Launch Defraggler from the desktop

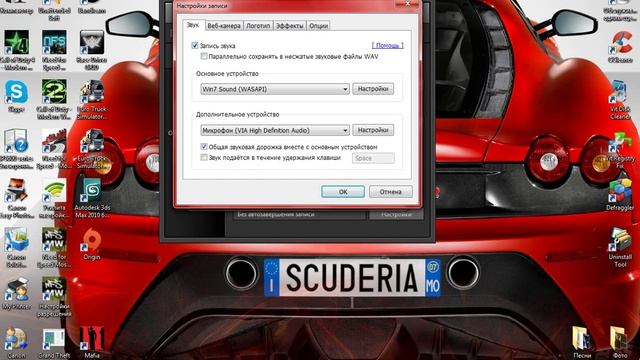point(620,191)
